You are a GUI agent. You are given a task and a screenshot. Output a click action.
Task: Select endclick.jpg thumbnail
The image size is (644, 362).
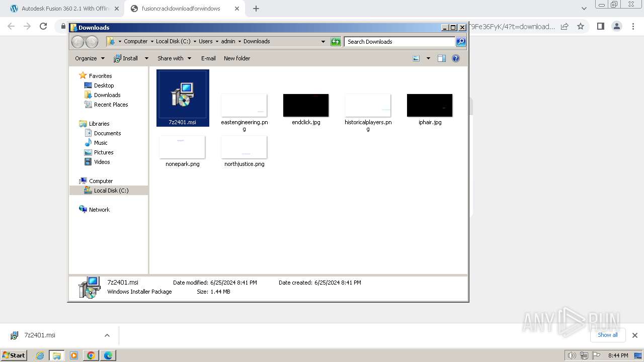[306, 105]
